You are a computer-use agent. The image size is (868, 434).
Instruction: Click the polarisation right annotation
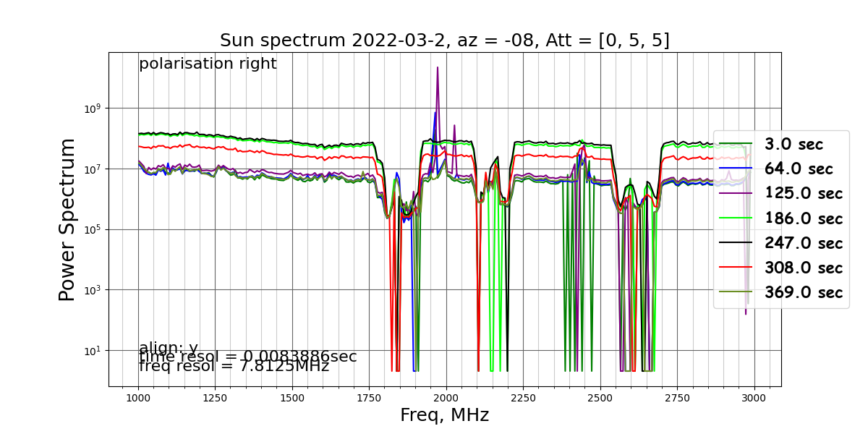(208, 64)
